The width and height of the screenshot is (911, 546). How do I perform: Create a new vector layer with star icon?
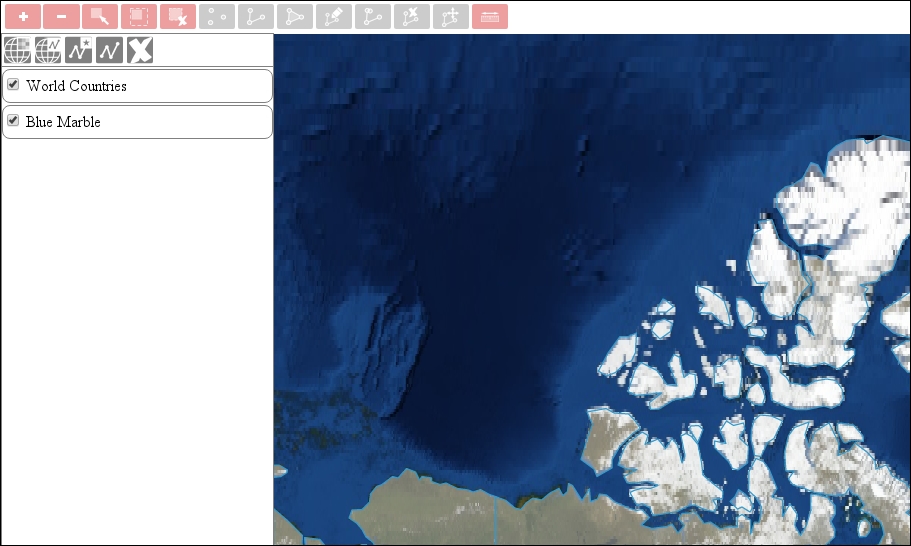pos(78,50)
